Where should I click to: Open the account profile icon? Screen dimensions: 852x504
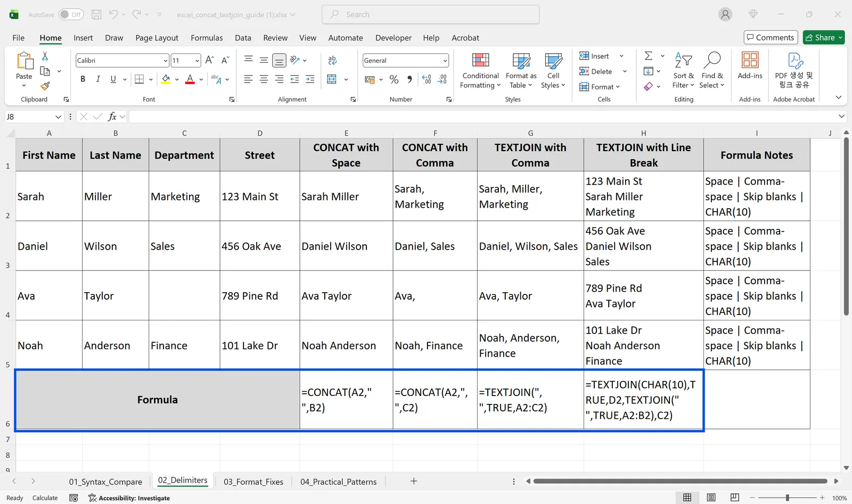pos(725,14)
